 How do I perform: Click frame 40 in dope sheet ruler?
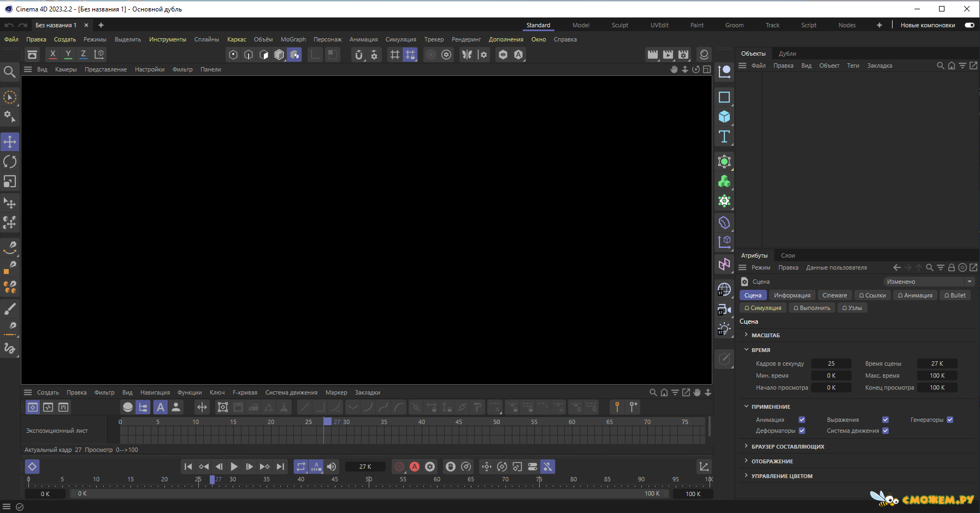point(421,422)
